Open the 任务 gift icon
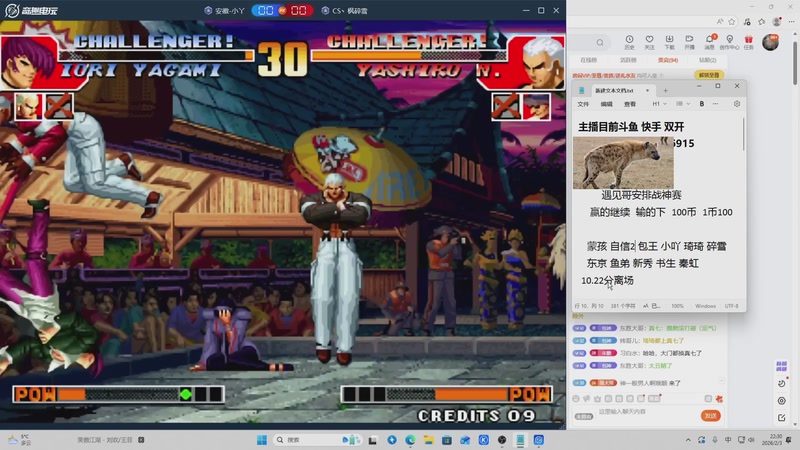This screenshot has height=450, width=800. [748, 42]
